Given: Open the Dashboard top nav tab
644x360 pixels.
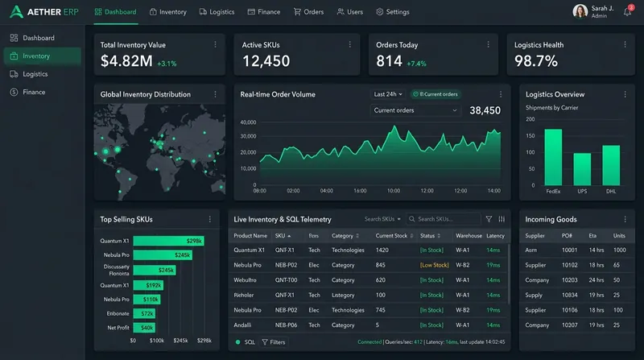Looking at the screenshot, I should point(115,12).
